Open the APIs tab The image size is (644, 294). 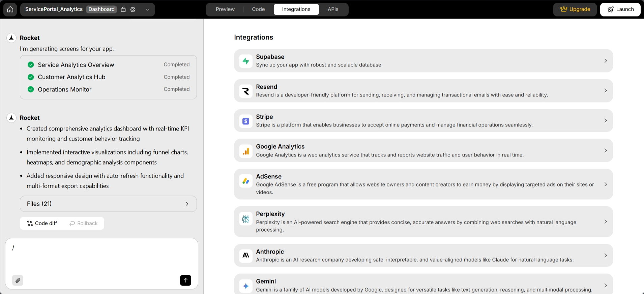pos(333,9)
